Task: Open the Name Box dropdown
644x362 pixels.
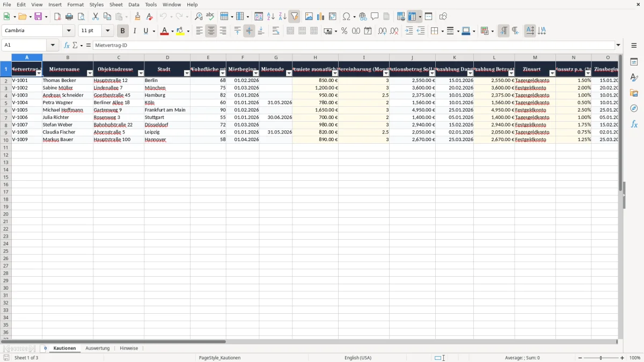Action: point(53,45)
